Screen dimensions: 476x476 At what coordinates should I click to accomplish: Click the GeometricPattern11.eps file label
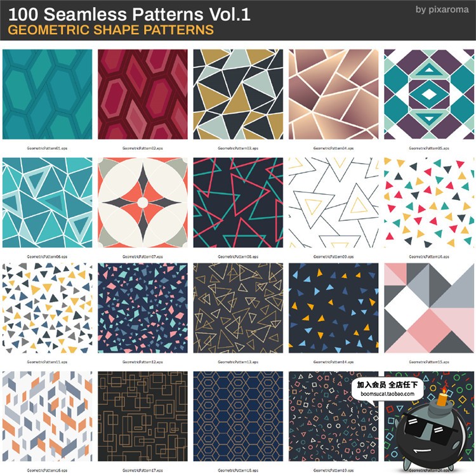tap(47, 362)
